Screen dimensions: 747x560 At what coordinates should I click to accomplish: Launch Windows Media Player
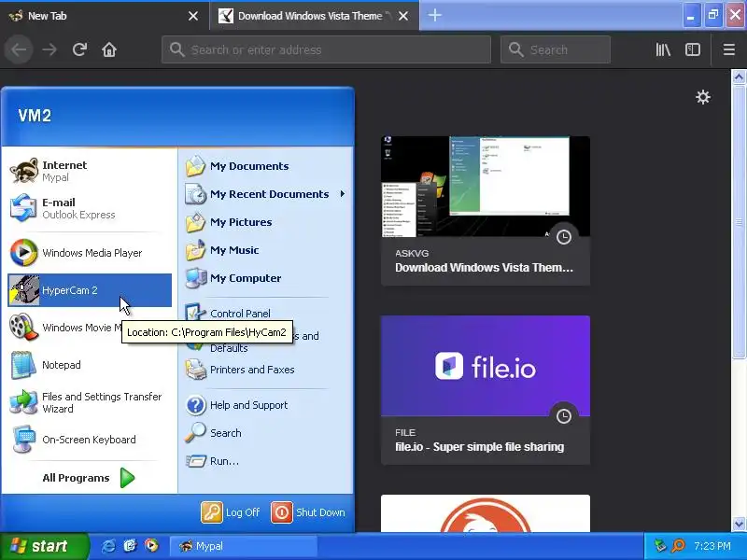[x=90, y=253]
